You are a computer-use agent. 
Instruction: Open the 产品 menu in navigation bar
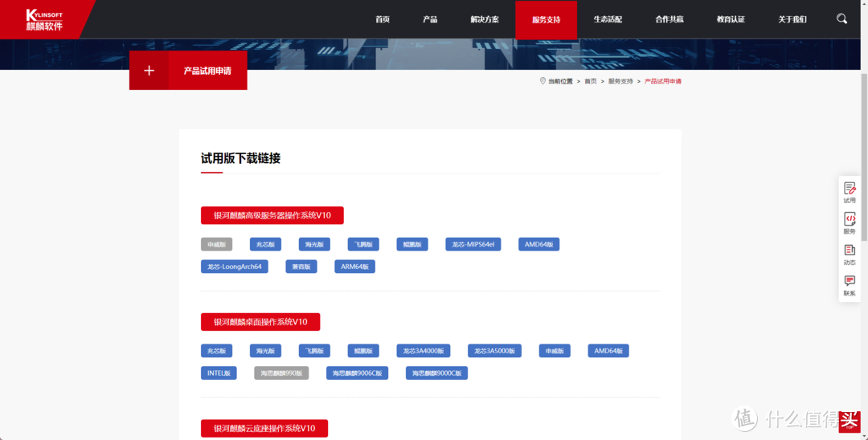tap(430, 19)
